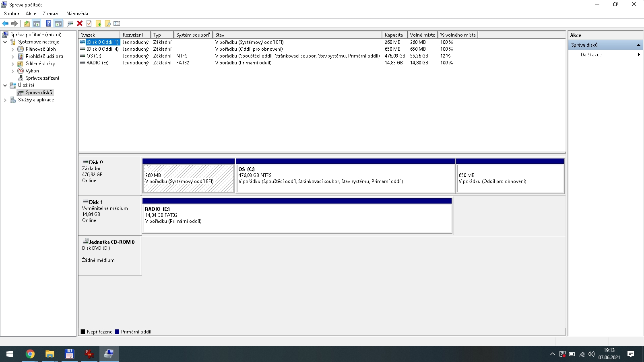This screenshot has width=644, height=362.
Task: Click the Properties checkmark sheet icon
Action: tap(89, 23)
